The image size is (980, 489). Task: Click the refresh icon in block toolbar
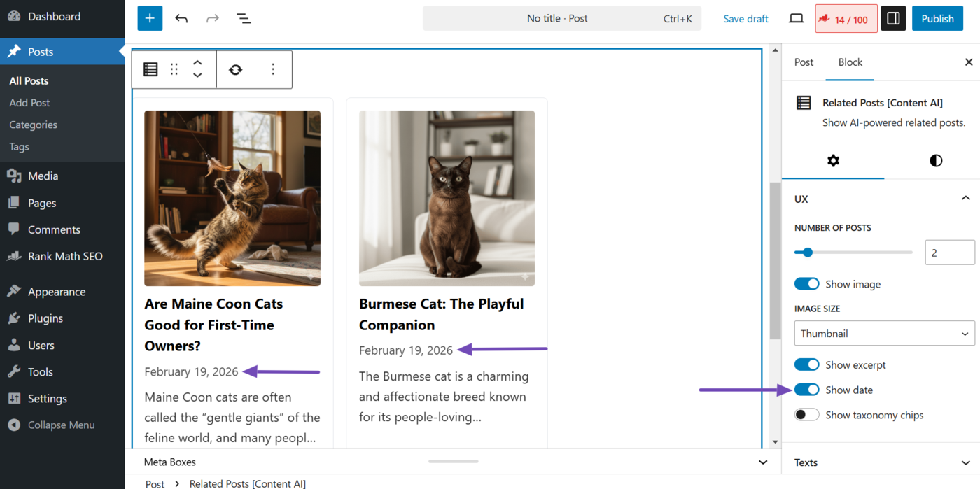(236, 69)
